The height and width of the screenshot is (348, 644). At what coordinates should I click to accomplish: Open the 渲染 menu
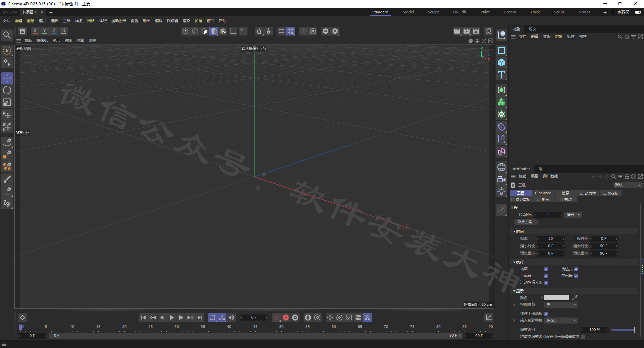click(186, 21)
